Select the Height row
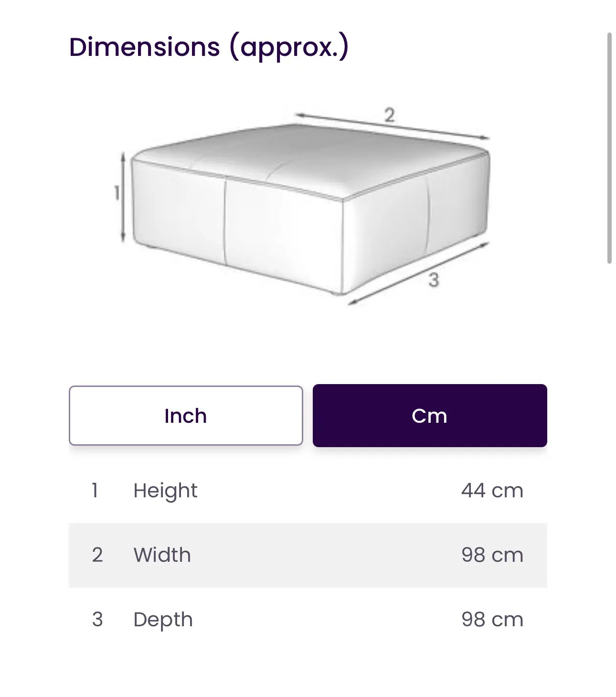This screenshot has width=616, height=697. point(308,491)
